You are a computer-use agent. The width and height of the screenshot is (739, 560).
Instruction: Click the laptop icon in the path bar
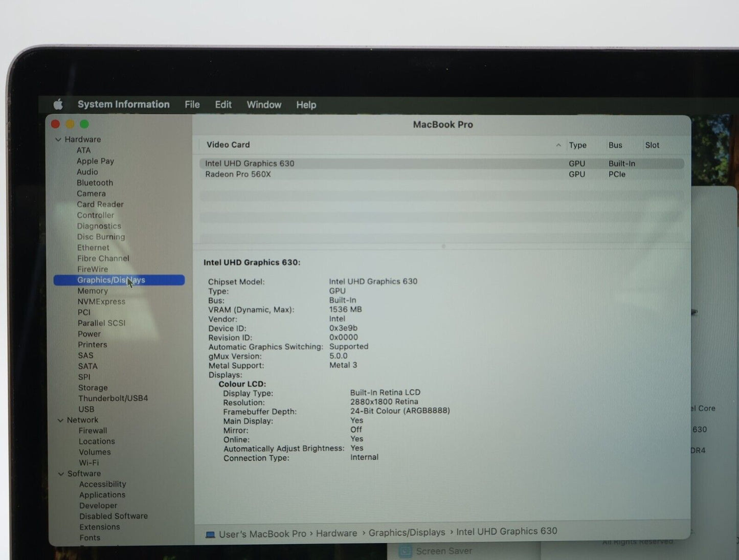click(210, 534)
